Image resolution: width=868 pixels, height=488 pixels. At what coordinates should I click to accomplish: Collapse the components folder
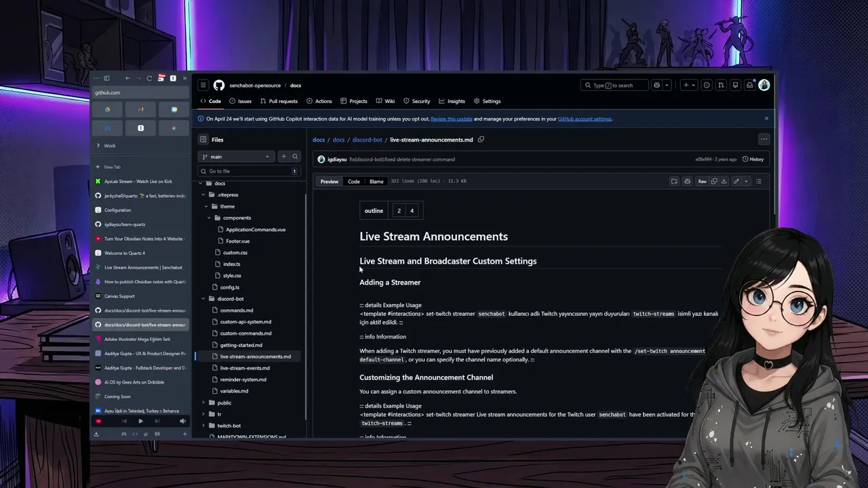click(209, 218)
